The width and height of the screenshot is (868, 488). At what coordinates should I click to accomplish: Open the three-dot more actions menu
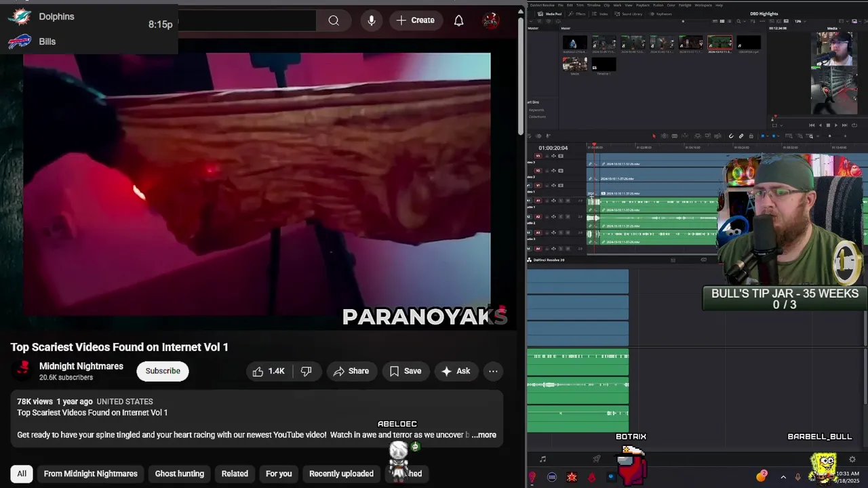tap(493, 371)
